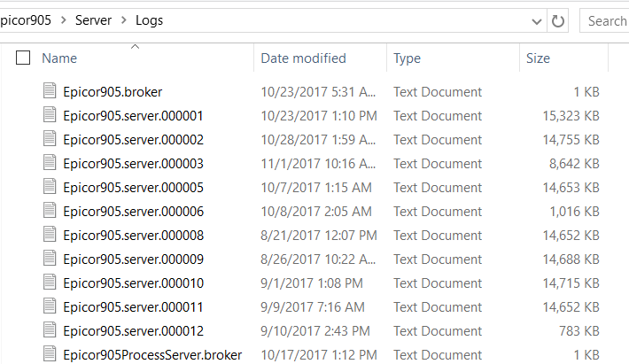Click the Epicor905.server.000009 document icon
The width and height of the screenshot is (629, 364).
point(50,259)
